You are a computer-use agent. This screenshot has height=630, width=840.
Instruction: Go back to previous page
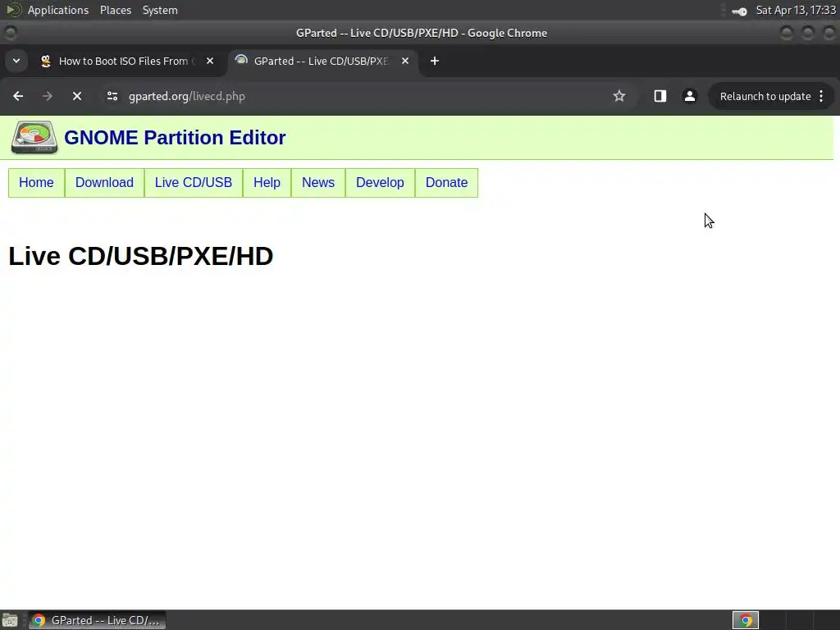pos(18,97)
